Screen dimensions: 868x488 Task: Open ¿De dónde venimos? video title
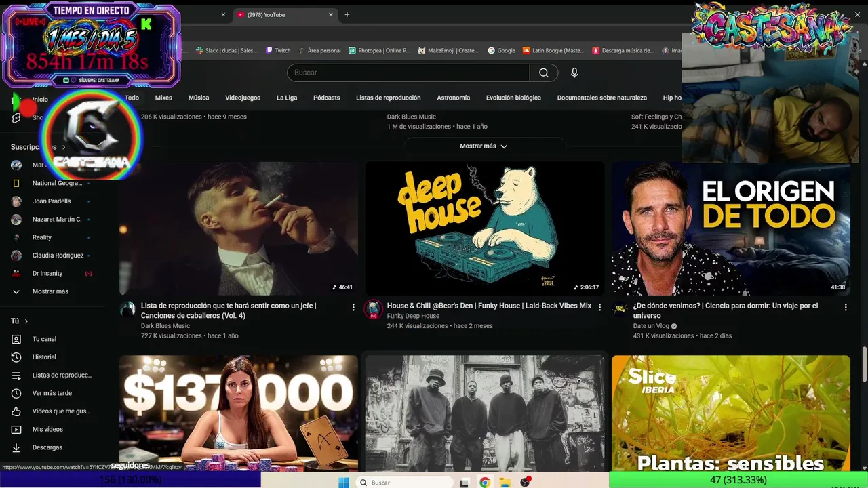click(726, 310)
